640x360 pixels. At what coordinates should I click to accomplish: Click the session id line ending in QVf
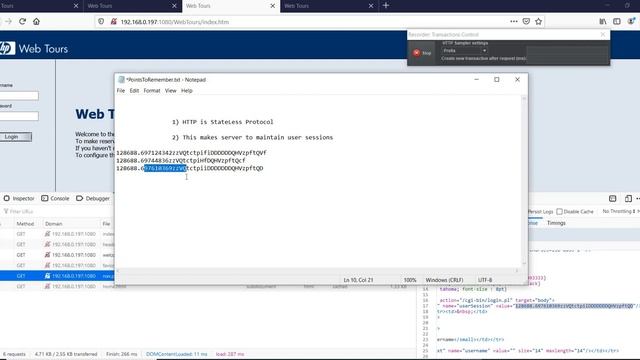[x=191, y=153]
